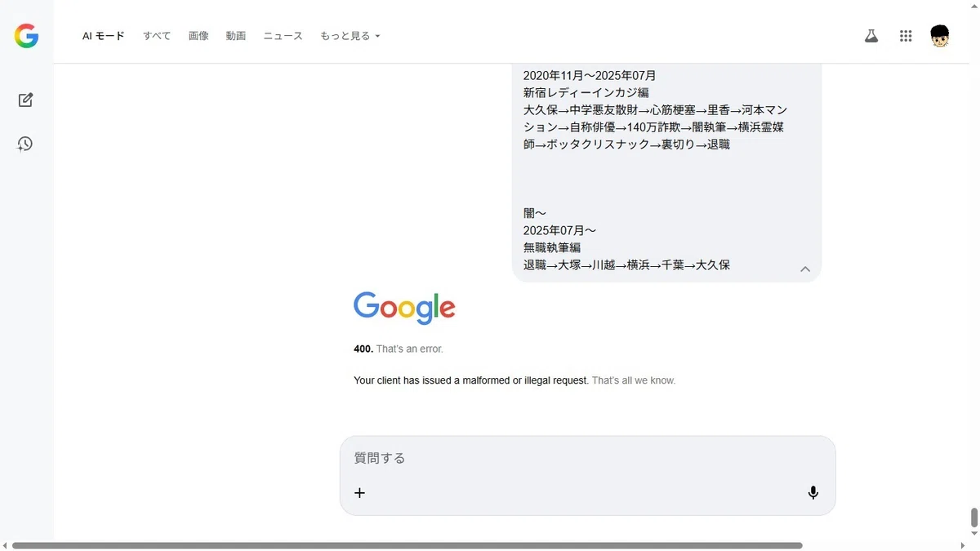Start a new AI Mode chat
This screenshot has width=980, height=551.
pos(25,100)
